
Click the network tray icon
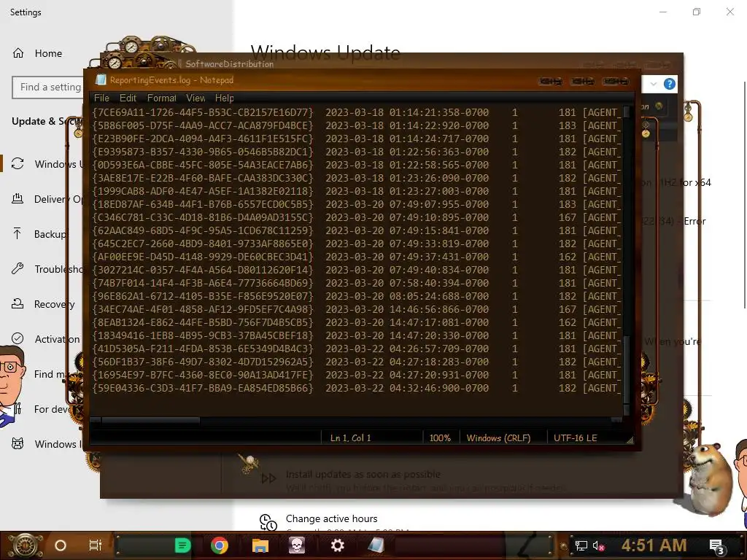pyautogui.click(x=581, y=545)
